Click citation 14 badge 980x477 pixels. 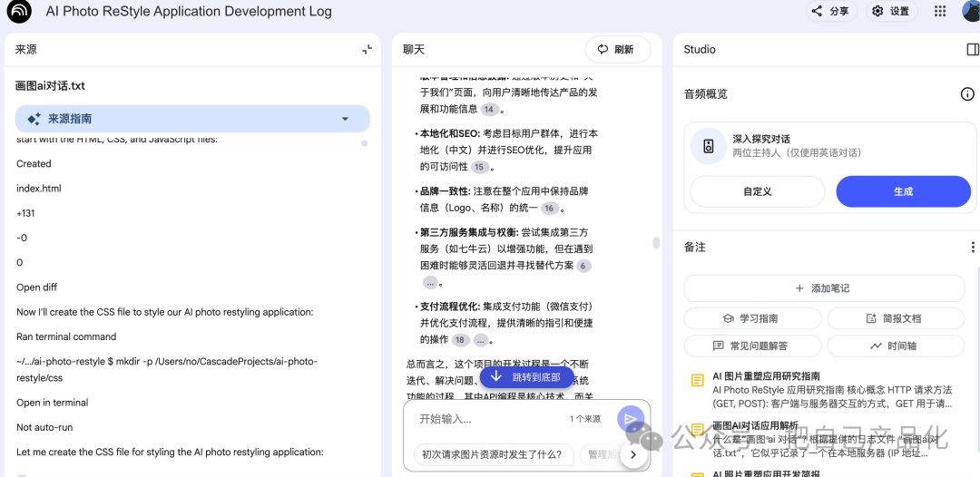(x=489, y=109)
